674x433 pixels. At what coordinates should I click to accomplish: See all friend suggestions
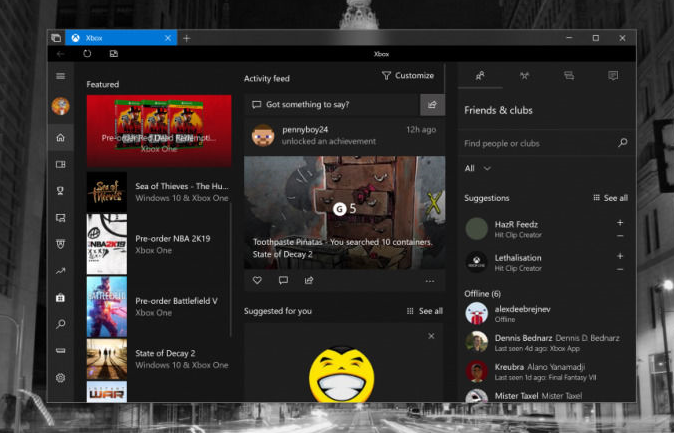(x=610, y=198)
